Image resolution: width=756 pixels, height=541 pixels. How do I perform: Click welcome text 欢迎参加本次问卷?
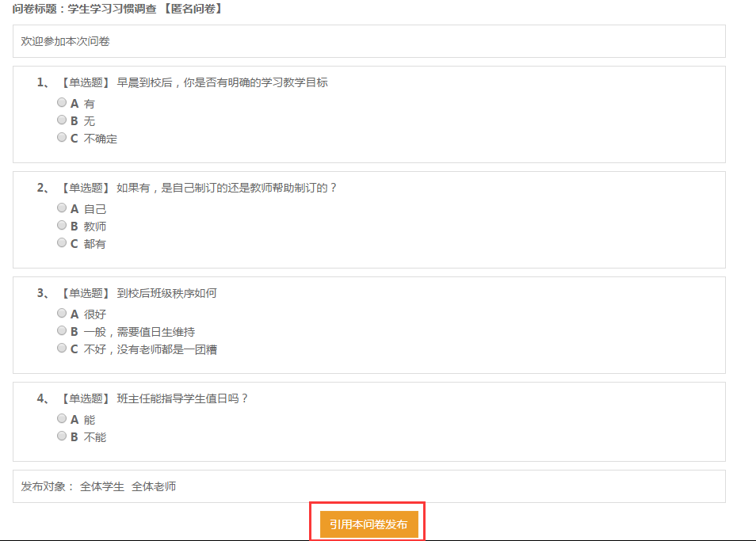pyautogui.click(x=65, y=41)
